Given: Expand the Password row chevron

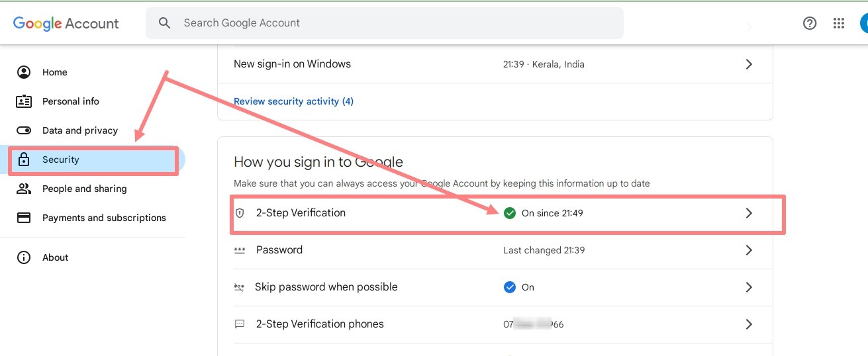Looking at the screenshot, I should coord(749,250).
